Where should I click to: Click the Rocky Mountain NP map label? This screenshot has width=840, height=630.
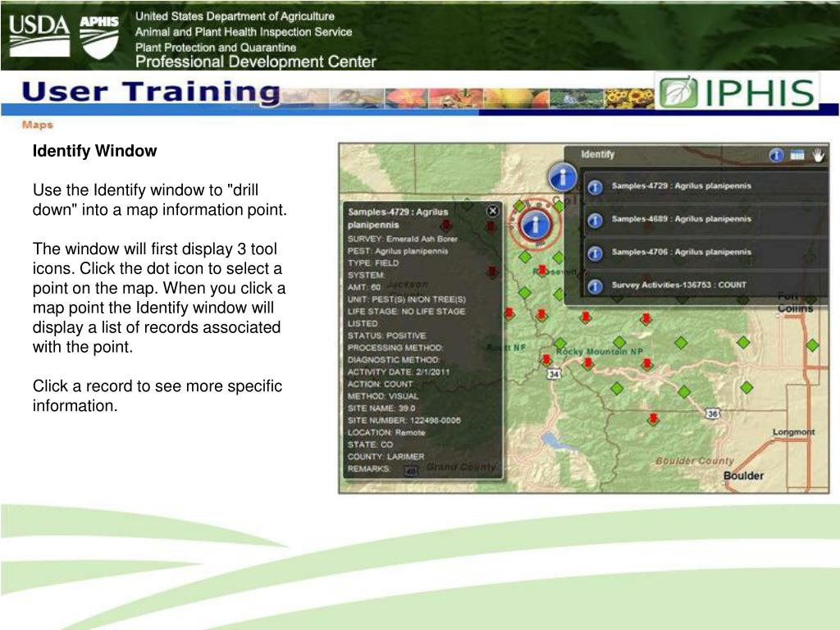point(599,351)
